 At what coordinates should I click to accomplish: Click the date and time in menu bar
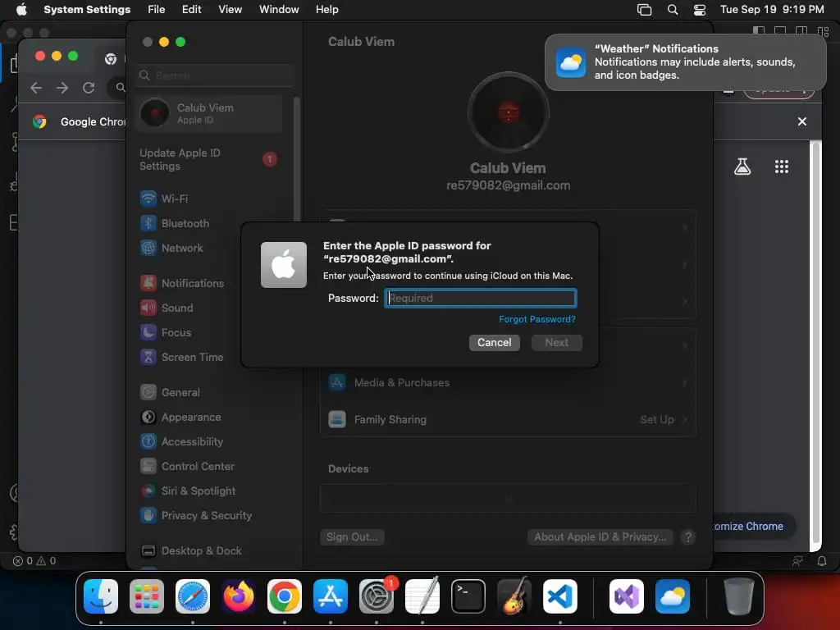click(772, 9)
